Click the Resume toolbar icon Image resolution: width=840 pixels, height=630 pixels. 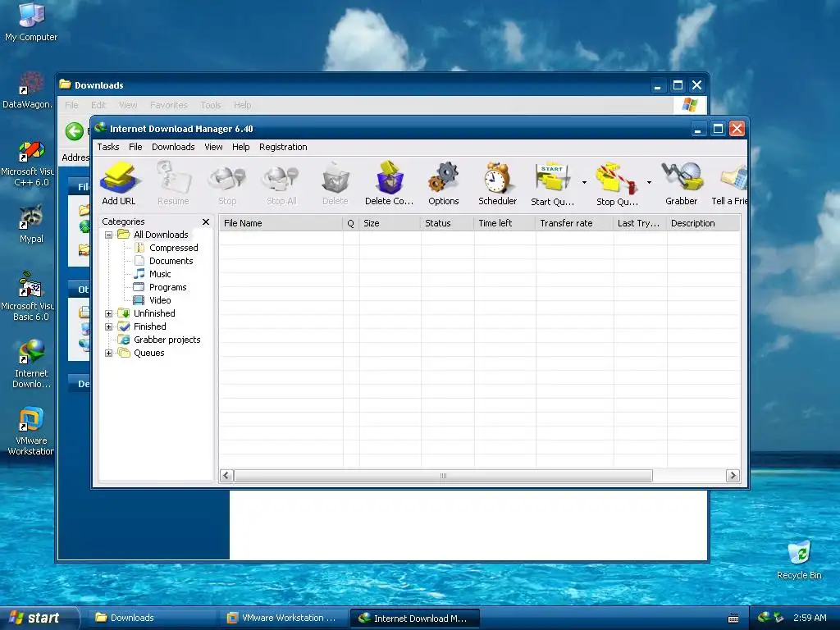pos(173,183)
